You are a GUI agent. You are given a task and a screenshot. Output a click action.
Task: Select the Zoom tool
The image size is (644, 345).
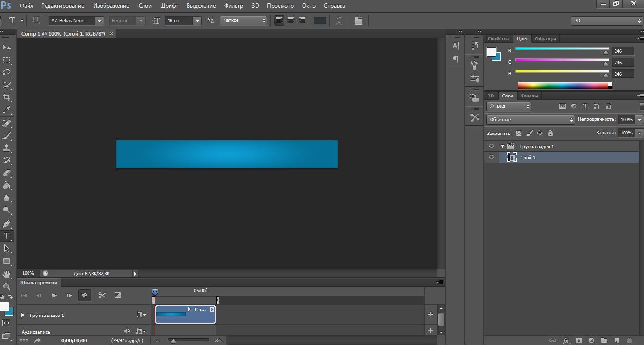[7, 287]
